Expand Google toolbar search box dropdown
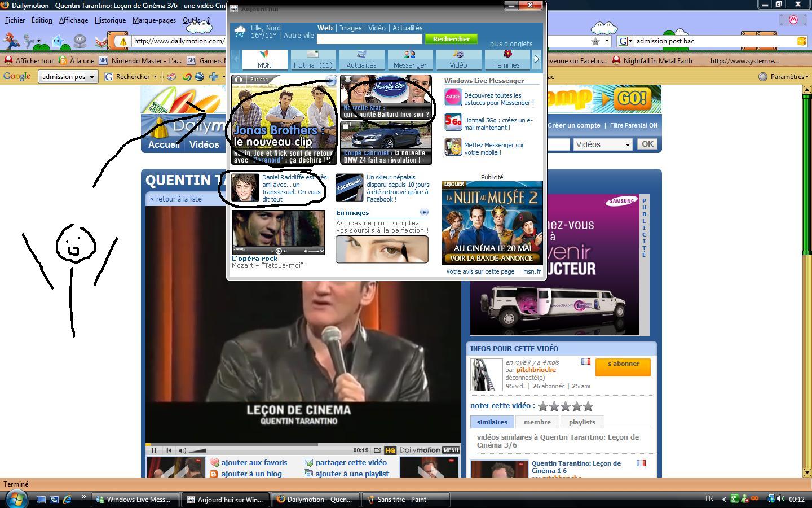 [92, 77]
